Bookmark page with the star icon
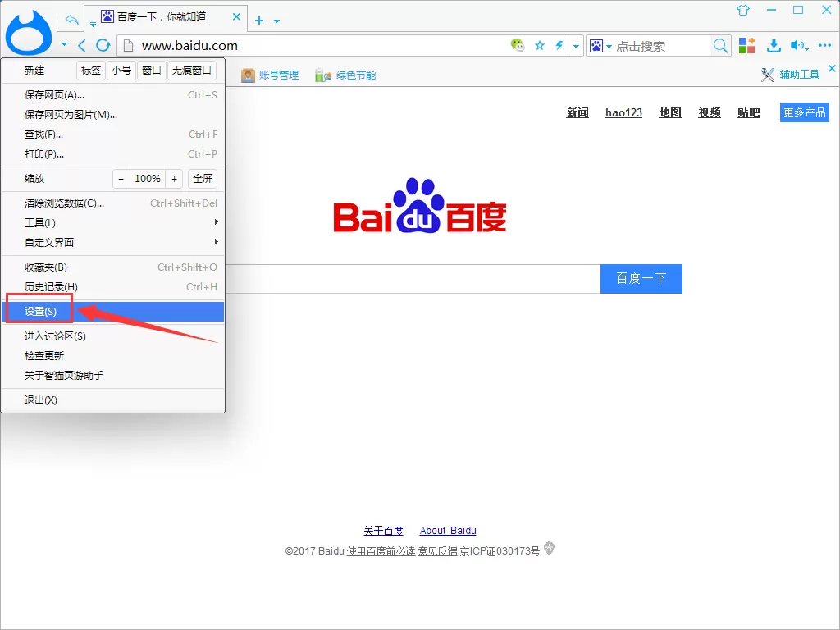This screenshot has width=840, height=630. tap(540, 46)
